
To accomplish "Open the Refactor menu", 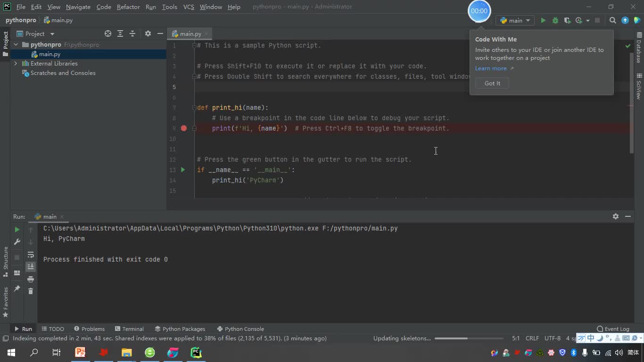I will [128, 7].
